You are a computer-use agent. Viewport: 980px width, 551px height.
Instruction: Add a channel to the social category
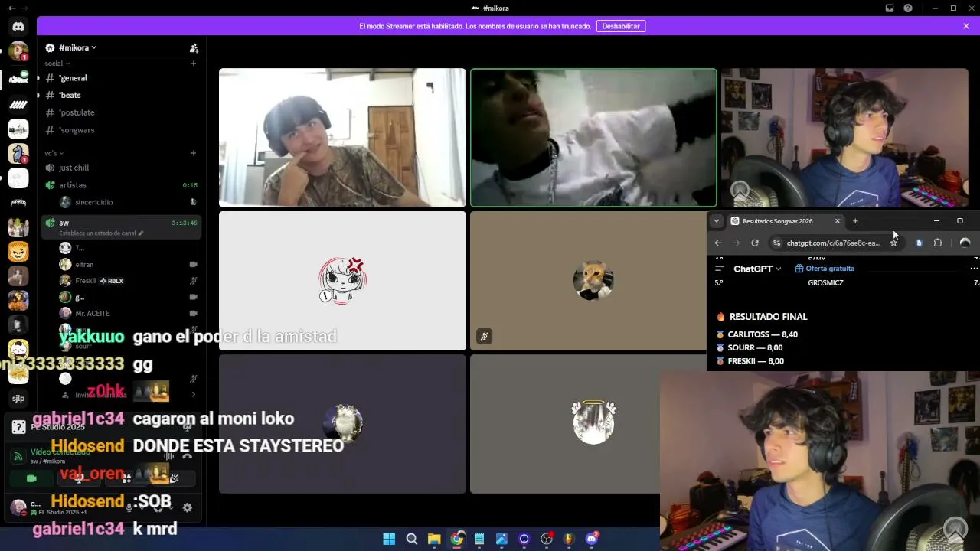(x=193, y=64)
